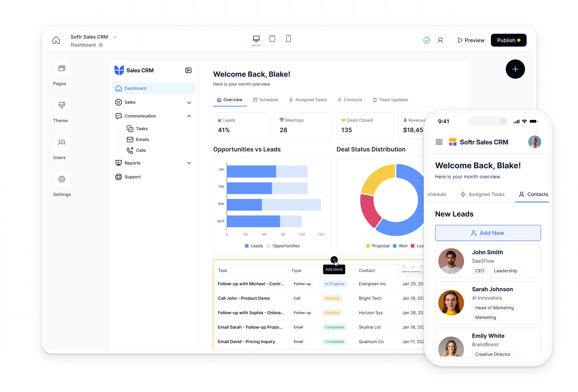Open the Assigned Tasks tab on desktop
Screen dimensions: 578x392
point(308,100)
